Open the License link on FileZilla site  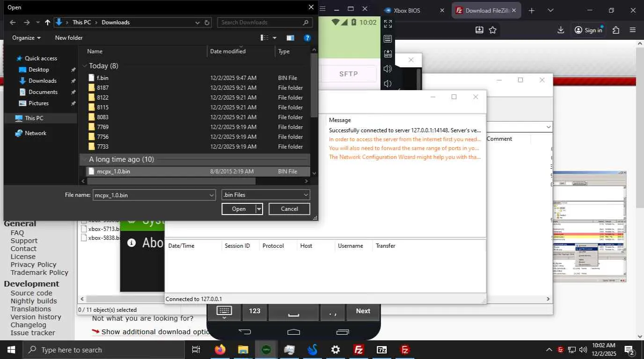tap(23, 257)
